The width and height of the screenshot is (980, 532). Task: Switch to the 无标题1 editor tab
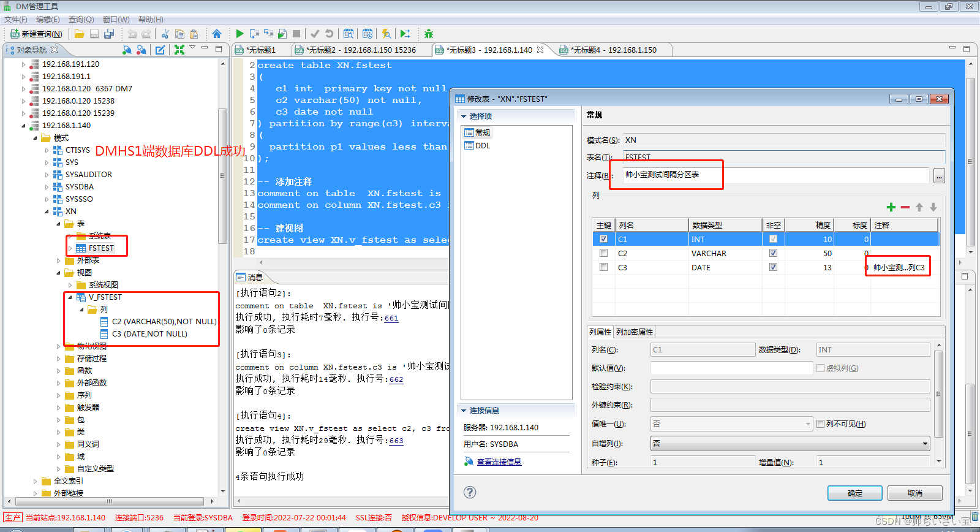(262, 50)
